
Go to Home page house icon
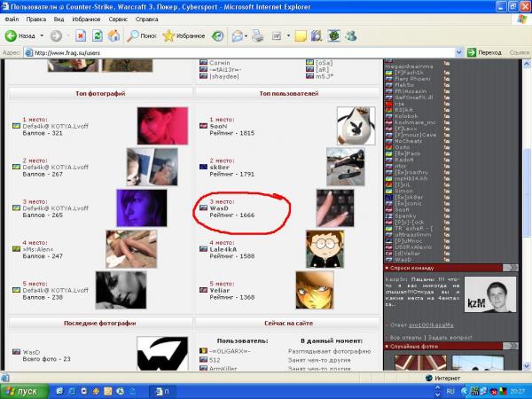(x=114, y=35)
